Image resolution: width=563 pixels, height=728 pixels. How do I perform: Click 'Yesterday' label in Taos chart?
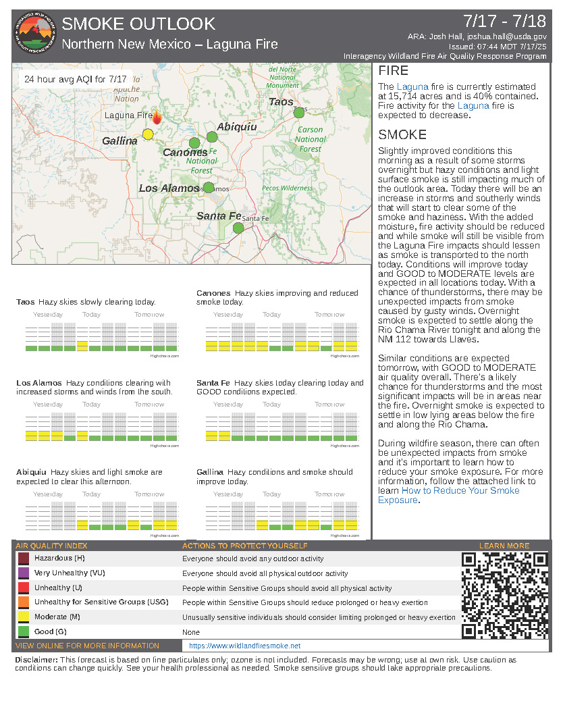tap(48, 314)
